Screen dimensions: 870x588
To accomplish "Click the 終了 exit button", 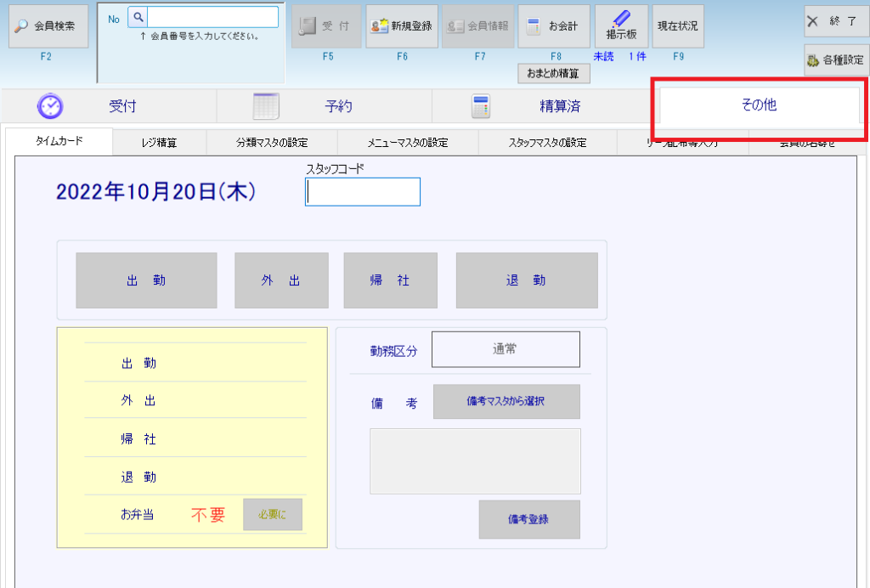I will [x=836, y=21].
